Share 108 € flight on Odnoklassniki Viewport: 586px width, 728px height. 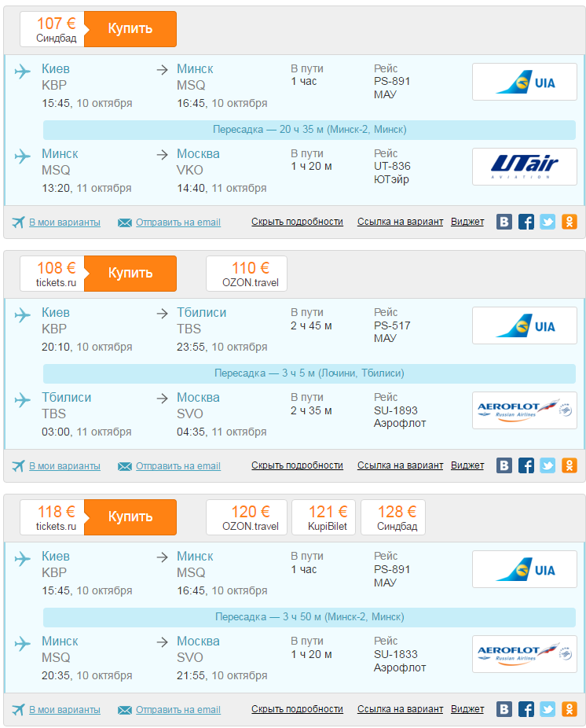(x=570, y=465)
